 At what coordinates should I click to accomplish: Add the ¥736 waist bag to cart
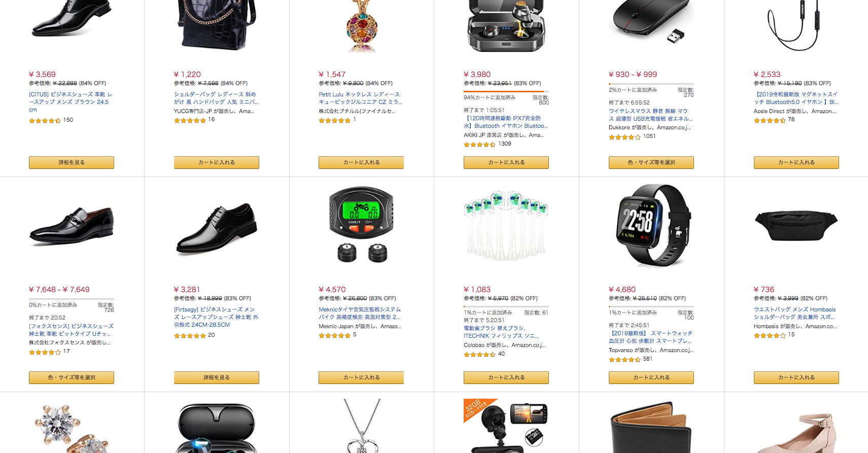click(796, 377)
